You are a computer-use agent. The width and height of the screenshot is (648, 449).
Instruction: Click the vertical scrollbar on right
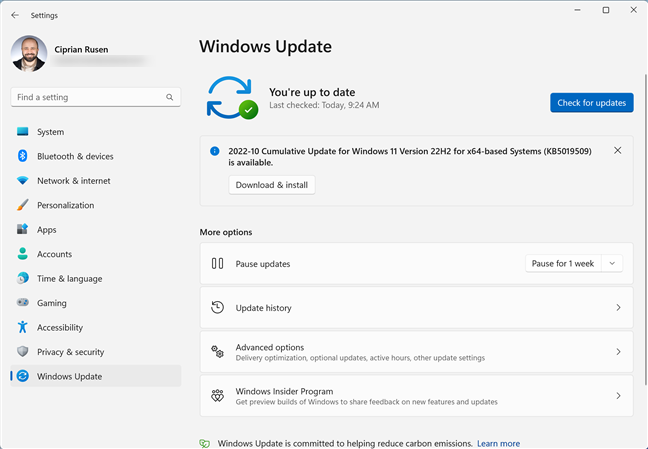645,229
